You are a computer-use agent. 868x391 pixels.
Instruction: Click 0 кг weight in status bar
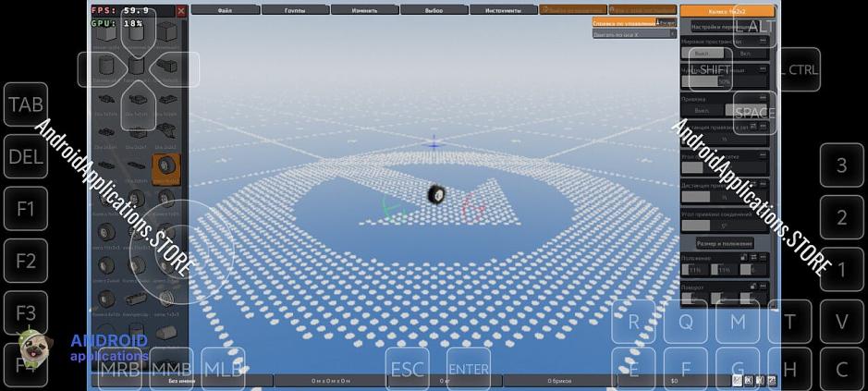pyautogui.click(x=445, y=381)
